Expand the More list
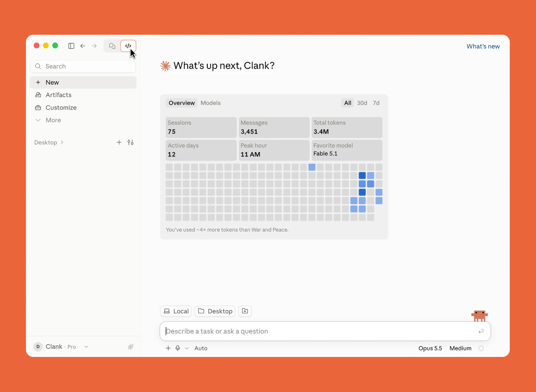This screenshot has width=536, height=392. tap(83, 120)
